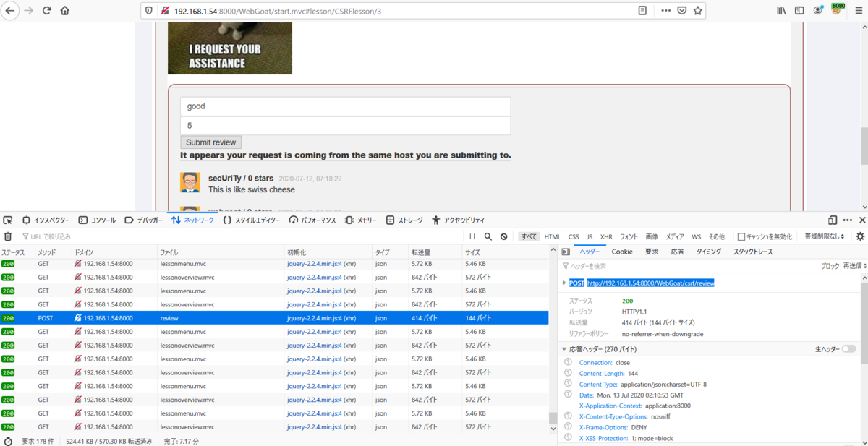The width and height of the screenshot is (868, 446).
Task: Open the Cookie details tab
Action: coord(622,252)
